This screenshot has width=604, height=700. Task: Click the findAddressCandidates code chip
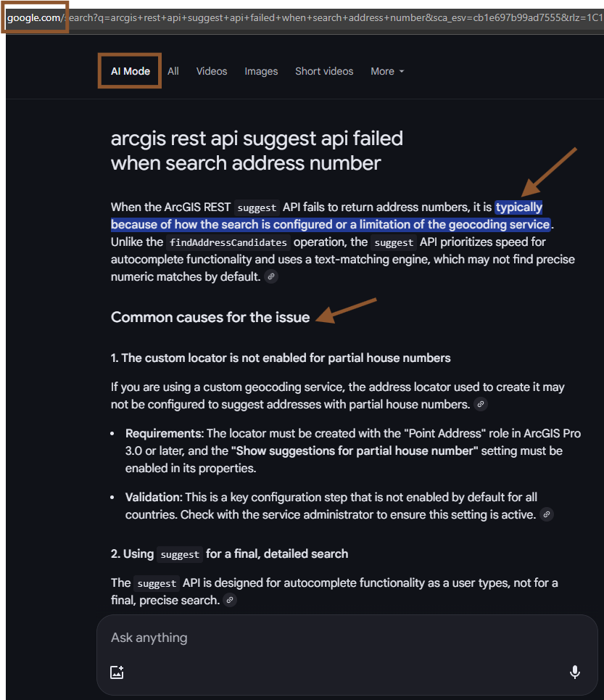point(228,242)
